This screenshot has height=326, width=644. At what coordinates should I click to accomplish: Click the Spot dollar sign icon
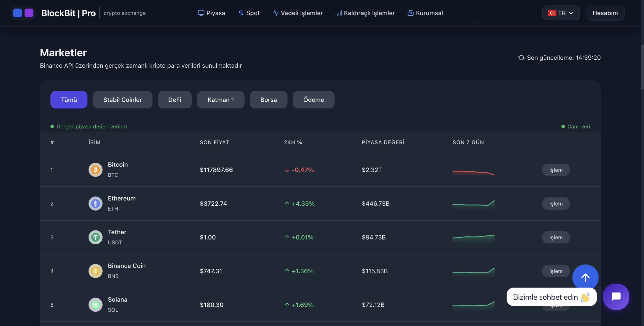241,13
